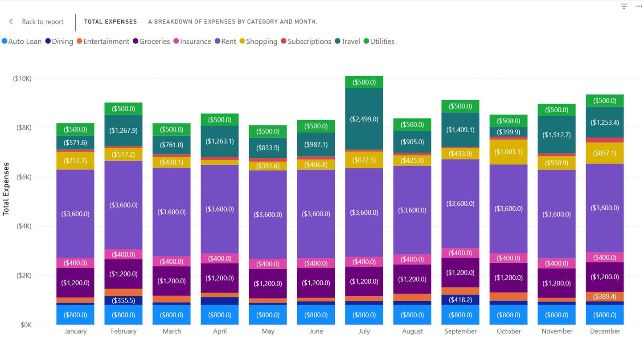
Task: Select July's large teal Travel bar segment
Action: pyautogui.click(x=364, y=118)
